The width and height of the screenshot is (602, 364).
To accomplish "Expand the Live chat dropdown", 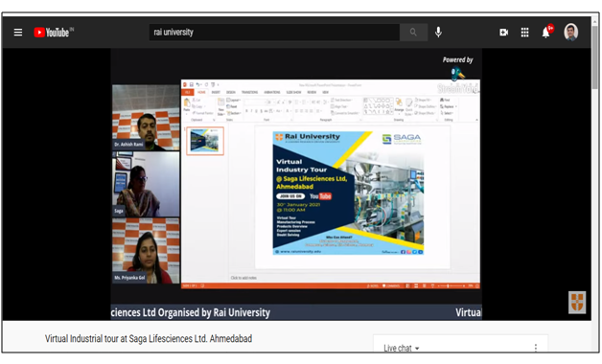I will click(402, 348).
